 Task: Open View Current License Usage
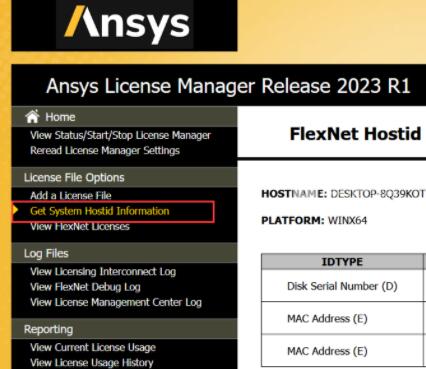tap(93, 347)
